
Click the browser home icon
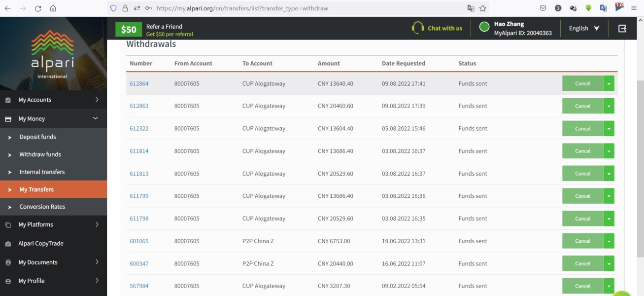click(53, 8)
